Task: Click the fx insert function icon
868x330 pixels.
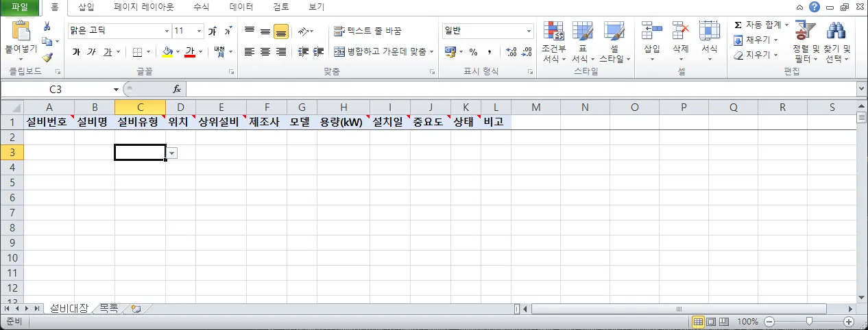Action: pos(176,89)
